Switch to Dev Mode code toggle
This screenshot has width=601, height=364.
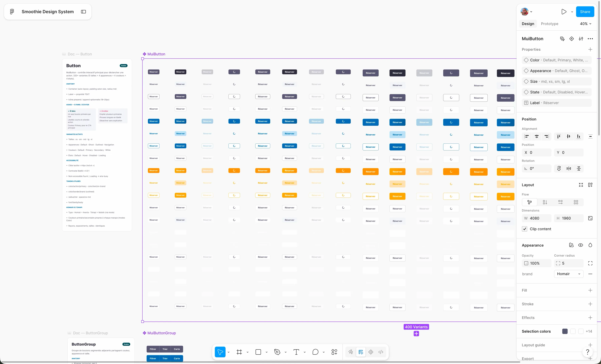[x=380, y=352]
